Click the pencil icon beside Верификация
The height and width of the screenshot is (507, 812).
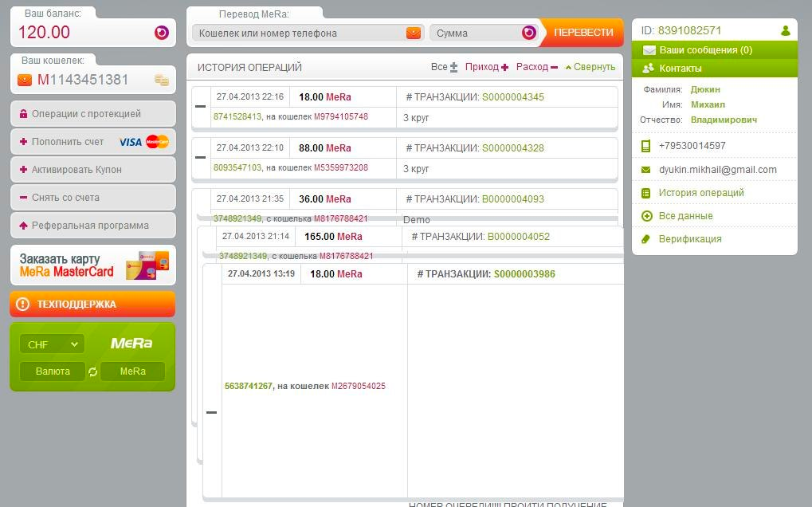point(645,239)
